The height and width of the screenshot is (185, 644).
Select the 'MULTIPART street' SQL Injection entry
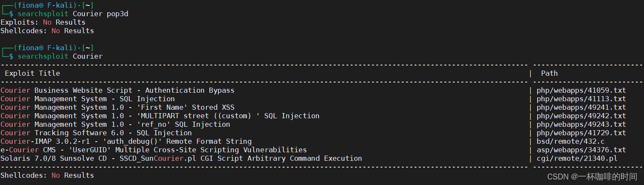(x=160, y=116)
